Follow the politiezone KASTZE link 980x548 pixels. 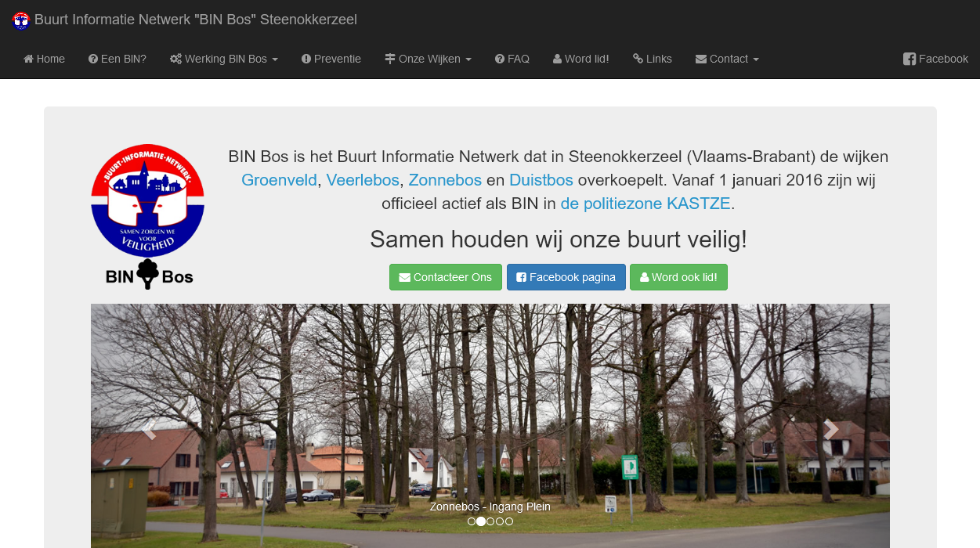[x=645, y=204]
